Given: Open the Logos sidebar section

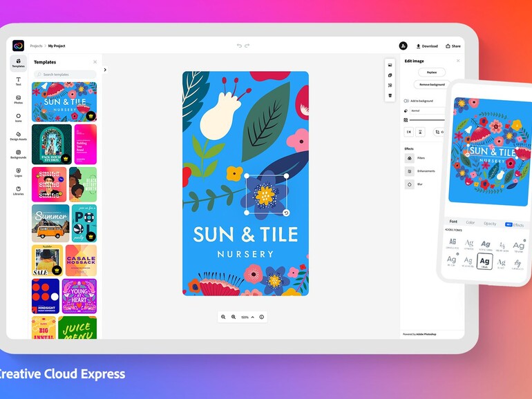Looking at the screenshot, I should (x=19, y=173).
